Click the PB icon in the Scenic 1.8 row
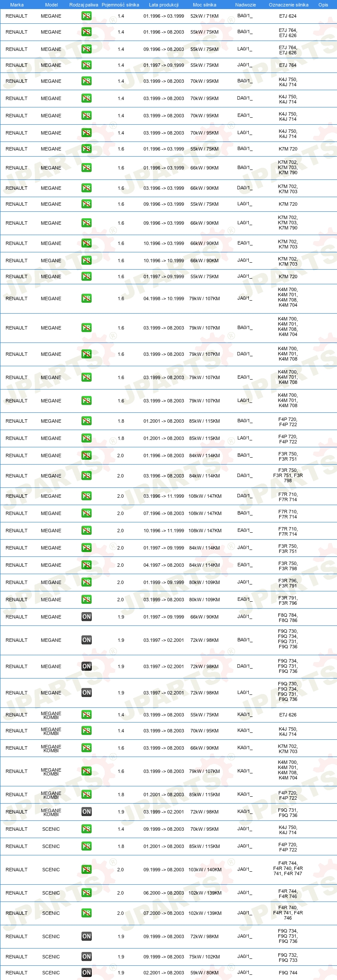 coord(86,846)
